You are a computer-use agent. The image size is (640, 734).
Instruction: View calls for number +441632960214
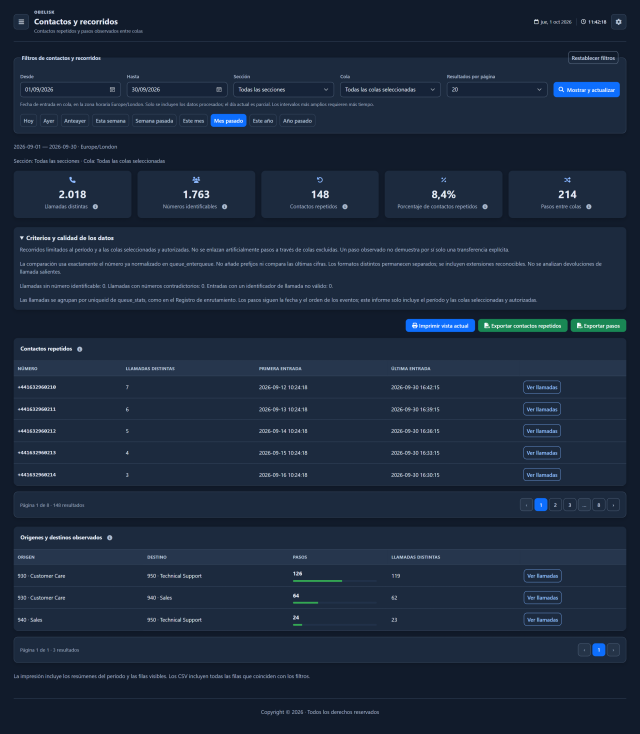pyautogui.click(x=542, y=475)
